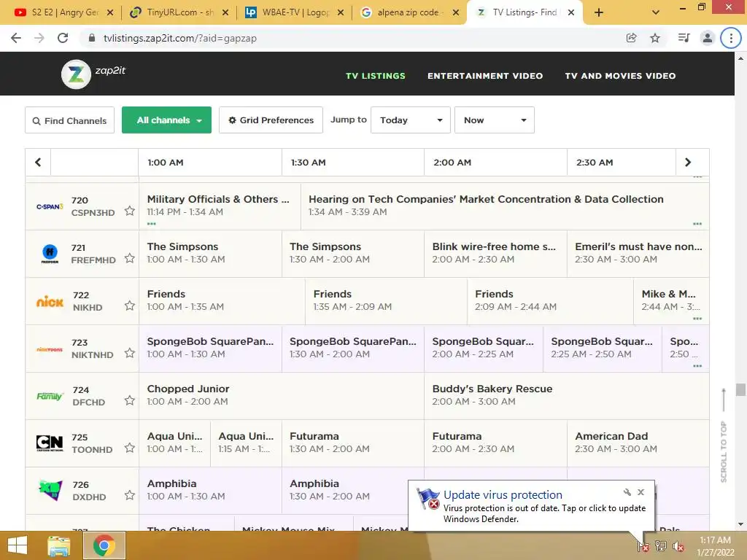Open Today date dropdown
747x560 pixels.
(411, 120)
